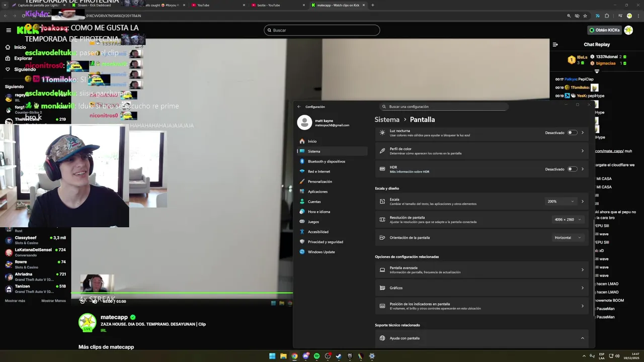644x362 pixels.
Task: Open Steam from the taskbar
Action: 339,356
